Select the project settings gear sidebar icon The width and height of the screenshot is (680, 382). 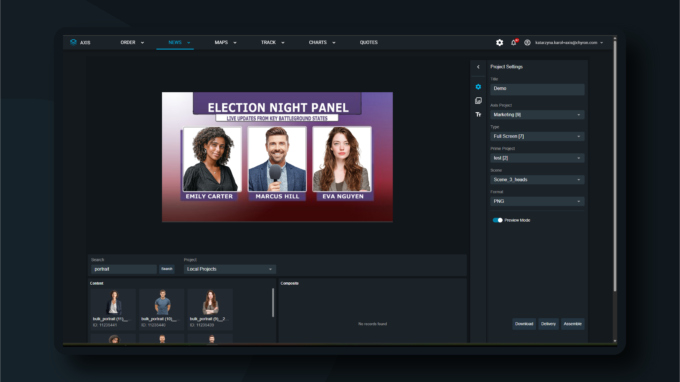(478, 87)
